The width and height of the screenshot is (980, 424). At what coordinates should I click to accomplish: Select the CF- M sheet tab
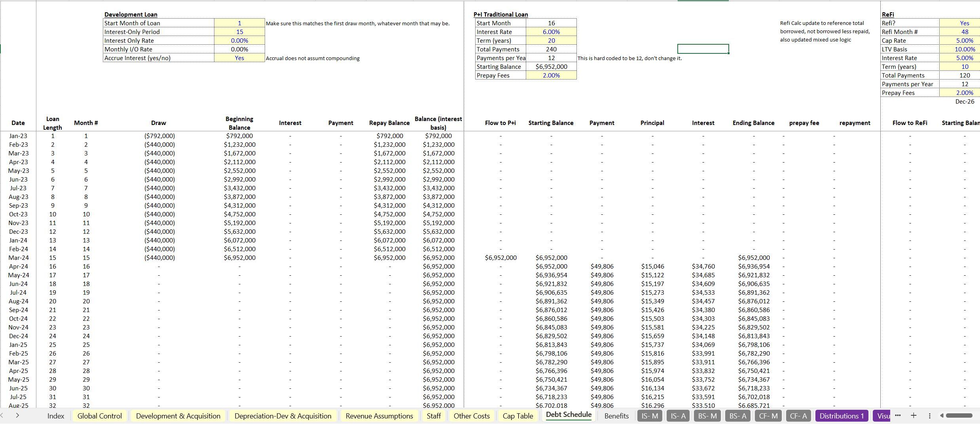768,416
